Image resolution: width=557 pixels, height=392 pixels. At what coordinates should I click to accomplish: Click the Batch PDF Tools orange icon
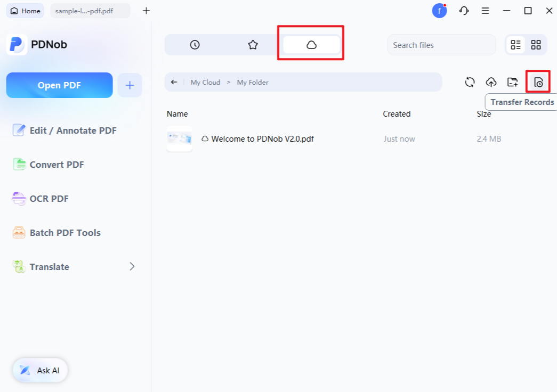tap(19, 233)
